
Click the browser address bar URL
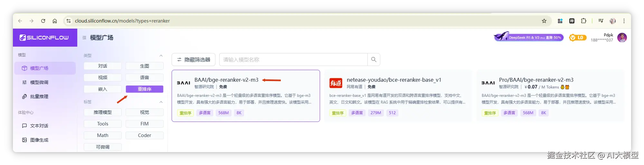coord(122,21)
